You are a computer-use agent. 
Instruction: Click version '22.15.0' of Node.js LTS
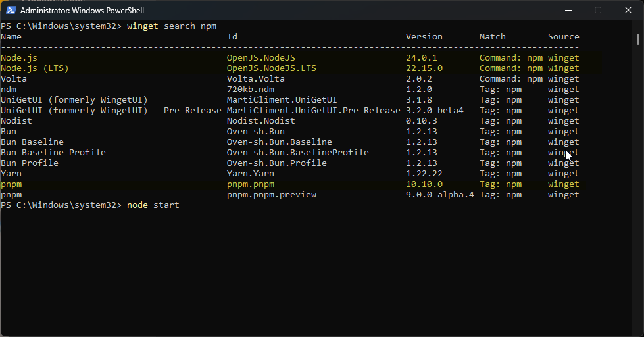[x=424, y=68]
